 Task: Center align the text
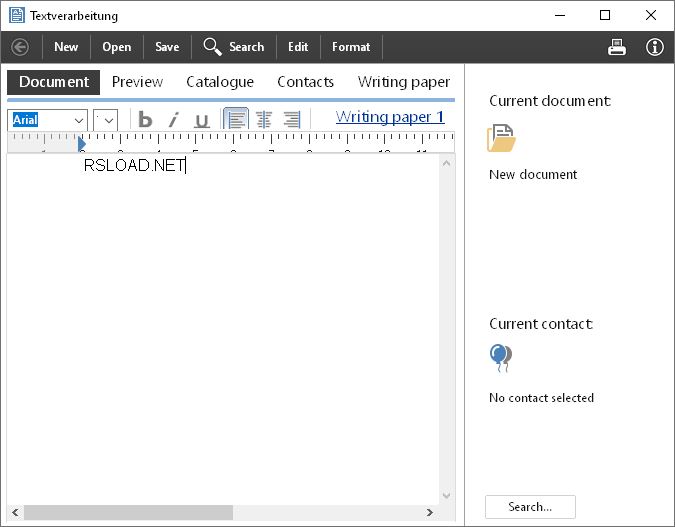tap(264, 120)
